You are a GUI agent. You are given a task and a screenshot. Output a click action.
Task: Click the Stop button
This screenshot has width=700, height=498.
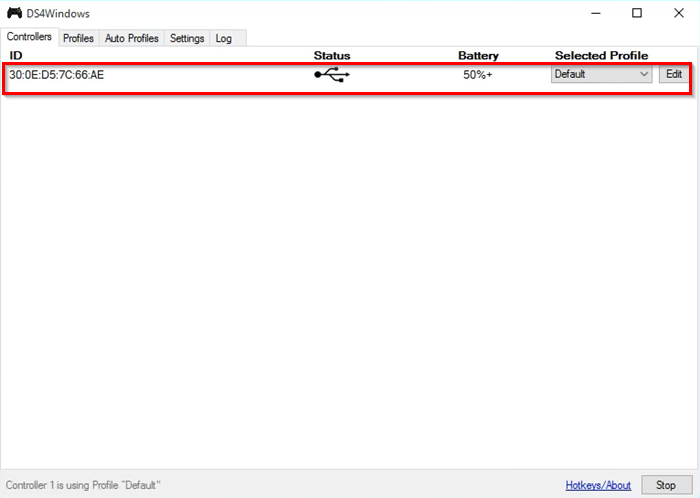[x=667, y=485]
